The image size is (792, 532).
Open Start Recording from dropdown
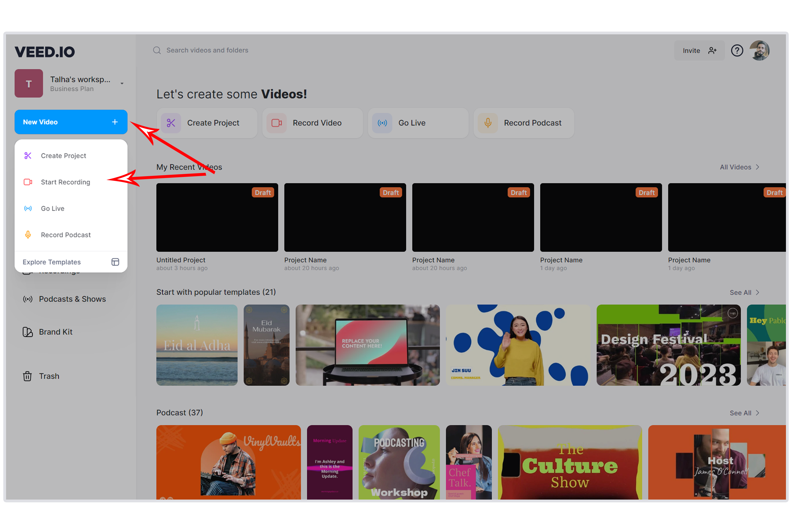pyautogui.click(x=65, y=182)
